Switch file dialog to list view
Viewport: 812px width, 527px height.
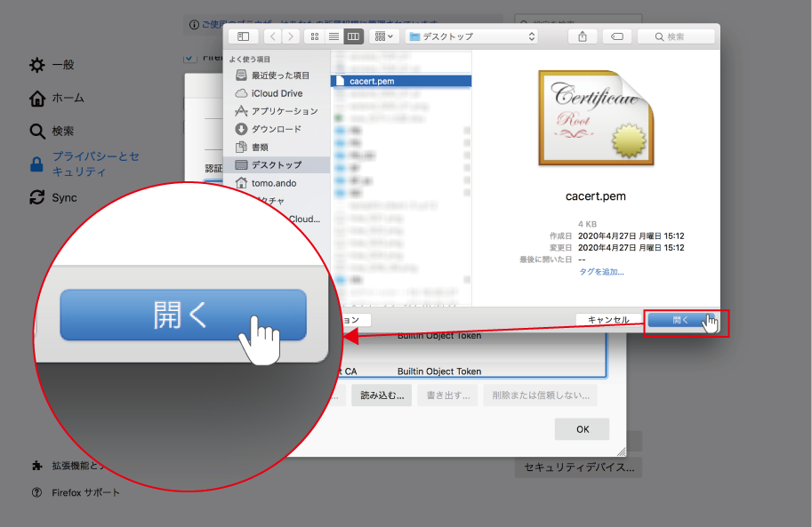pyautogui.click(x=334, y=36)
